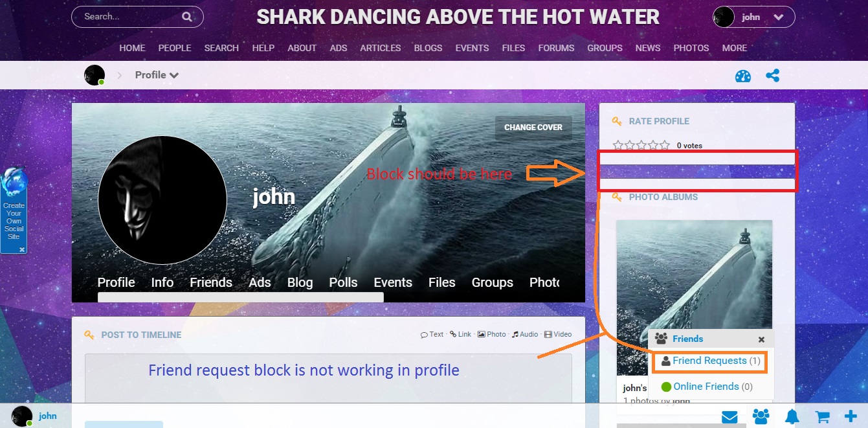Open john's photo album thumbnail

click(694, 298)
